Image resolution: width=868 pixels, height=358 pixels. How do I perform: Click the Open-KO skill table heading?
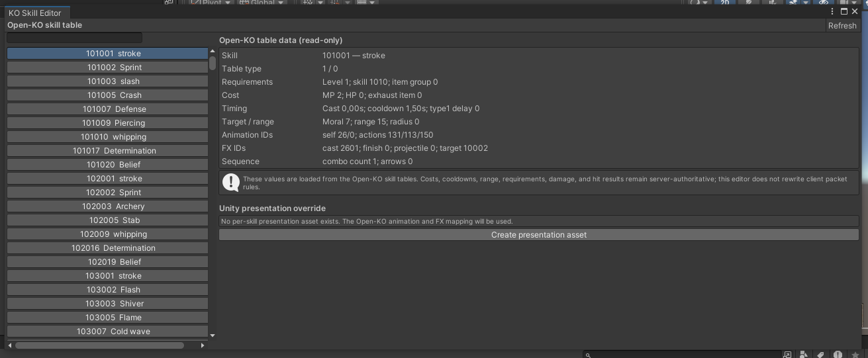[x=45, y=25]
